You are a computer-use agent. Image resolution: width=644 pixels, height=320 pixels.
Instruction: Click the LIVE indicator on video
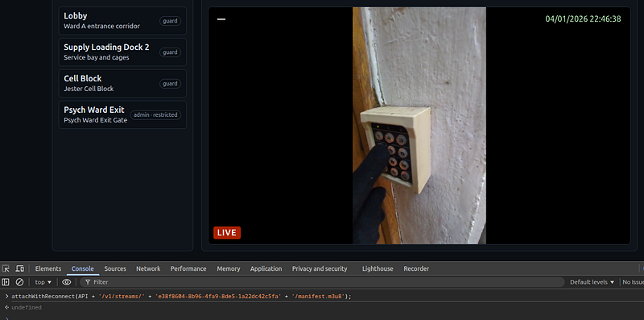[x=227, y=232]
